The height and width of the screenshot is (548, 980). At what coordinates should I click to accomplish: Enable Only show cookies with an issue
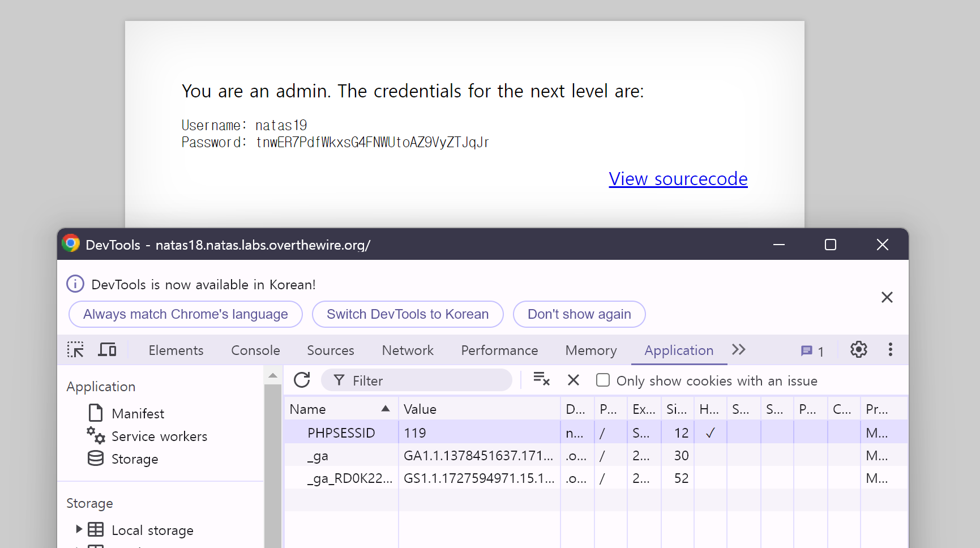coord(603,380)
